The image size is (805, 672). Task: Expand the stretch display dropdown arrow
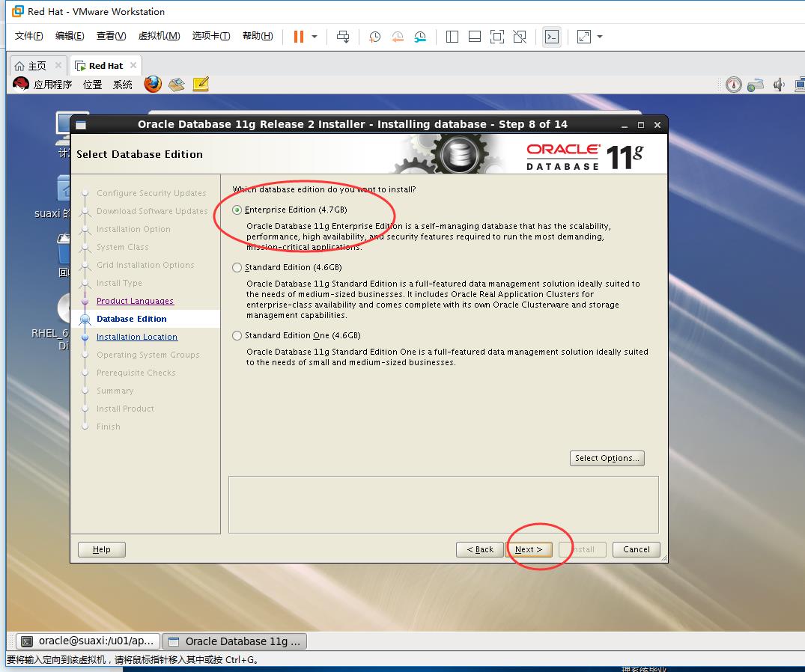(600, 37)
